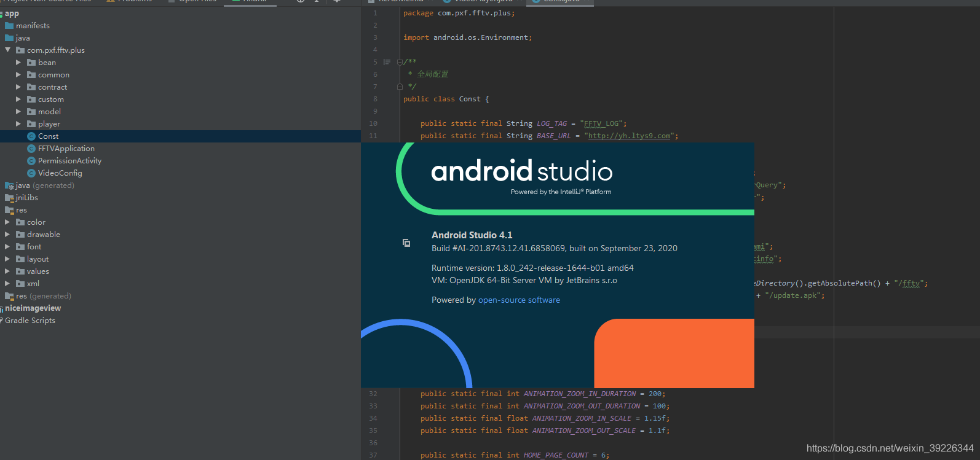Click the java (generated) folder icon
This screenshot has width=980, height=460.
pyautogui.click(x=9, y=185)
